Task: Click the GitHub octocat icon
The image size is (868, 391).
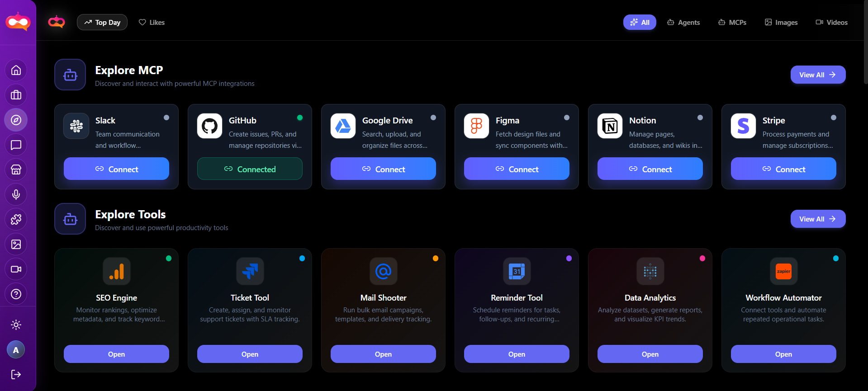Action: click(209, 126)
